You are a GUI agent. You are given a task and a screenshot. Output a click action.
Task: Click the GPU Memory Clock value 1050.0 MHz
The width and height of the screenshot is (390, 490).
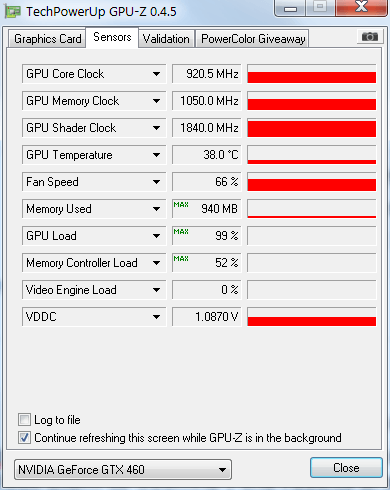click(x=207, y=101)
